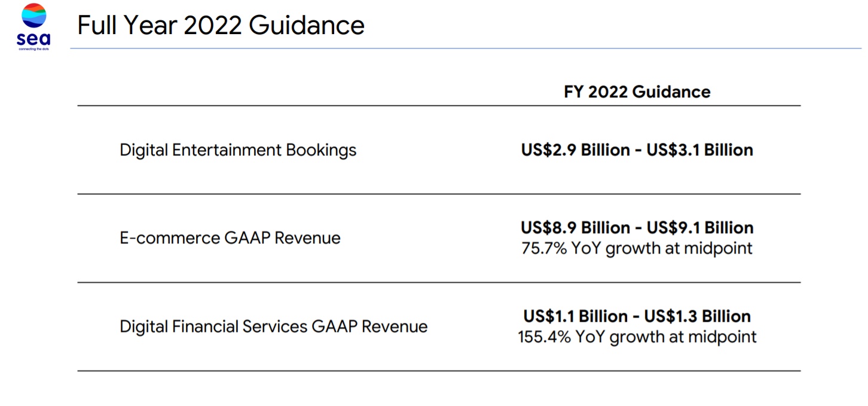Click the 'E-commerce GAAP Revenue' row label

[x=230, y=238]
